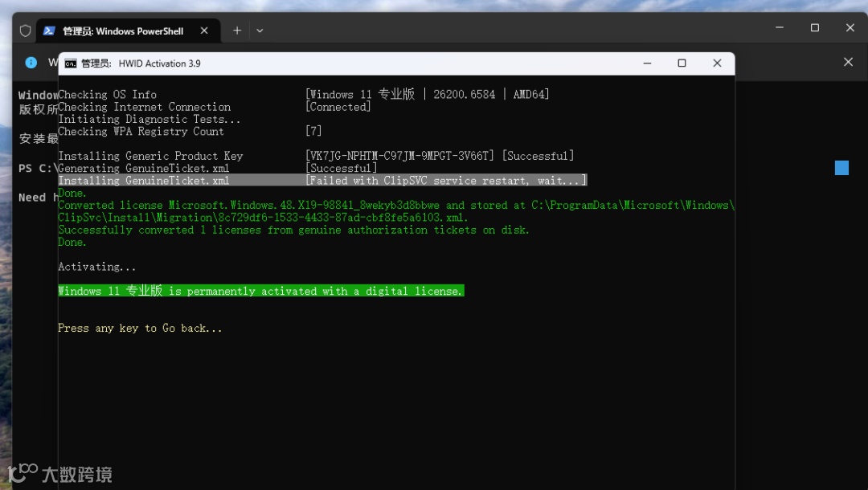Open a new terminal tab with plus
Viewport: 868px width, 490px height.
tap(237, 31)
